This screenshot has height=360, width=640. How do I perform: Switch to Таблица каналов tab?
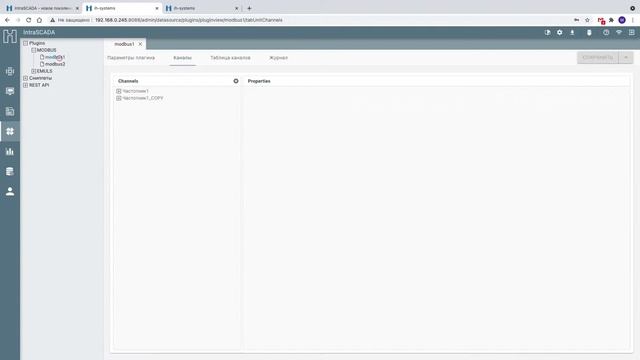230,58
